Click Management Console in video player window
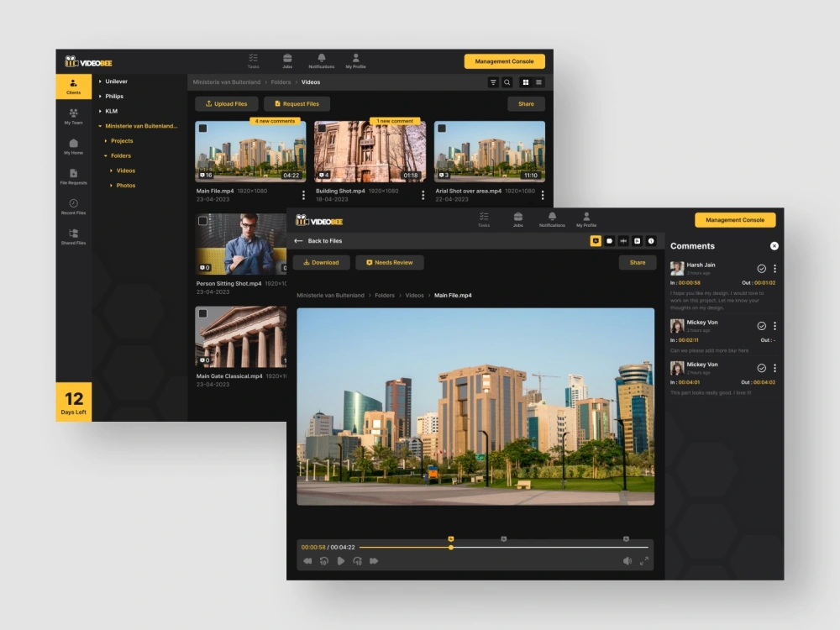 pos(735,219)
